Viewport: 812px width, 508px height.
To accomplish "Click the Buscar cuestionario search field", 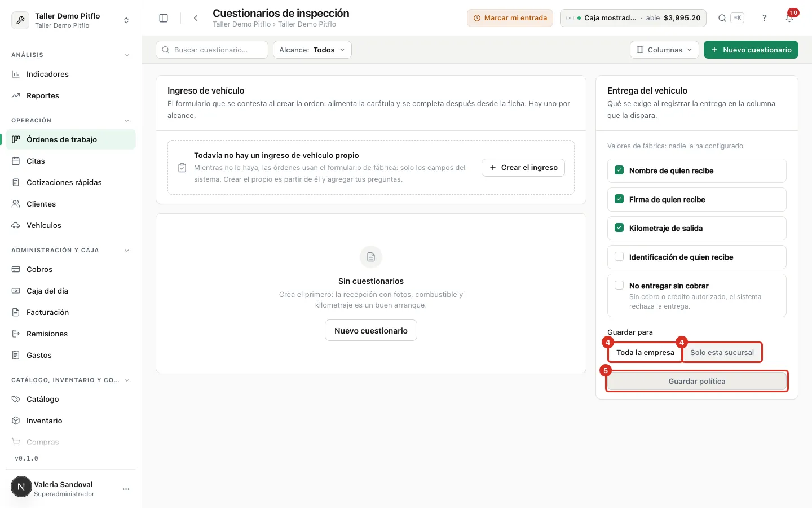I will click(212, 50).
